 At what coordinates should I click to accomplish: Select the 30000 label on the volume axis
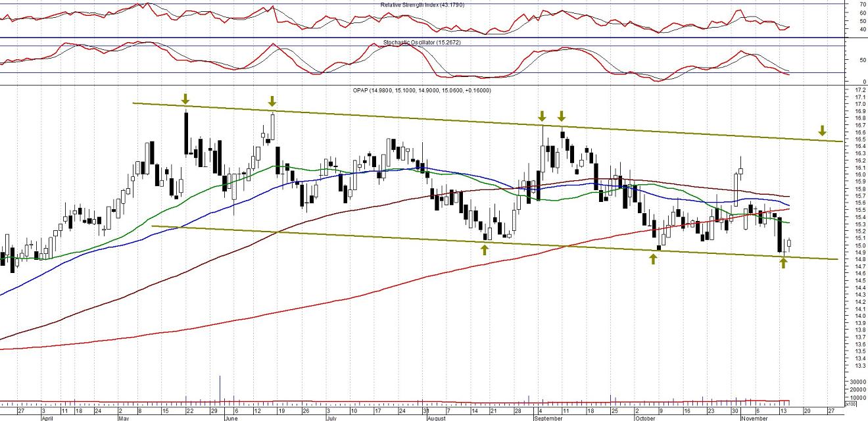pyautogui.click(x=856, y=382)
